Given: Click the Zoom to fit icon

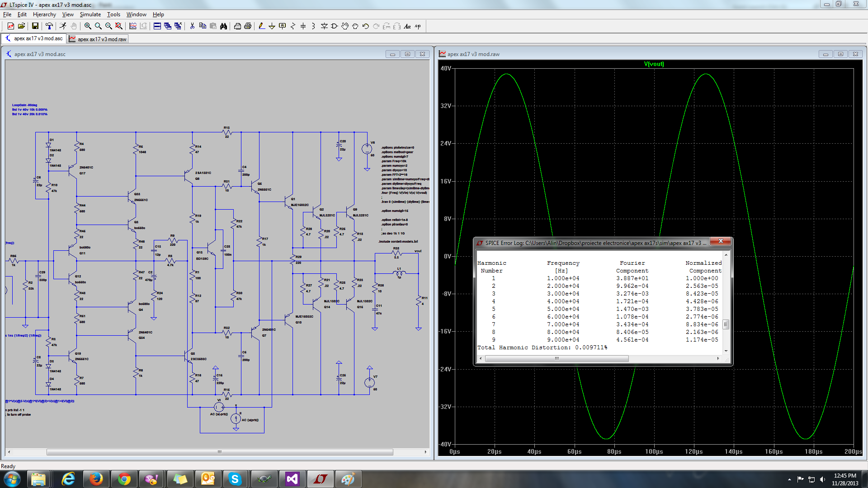Looking at the screenshot, I should coord(118,26).
